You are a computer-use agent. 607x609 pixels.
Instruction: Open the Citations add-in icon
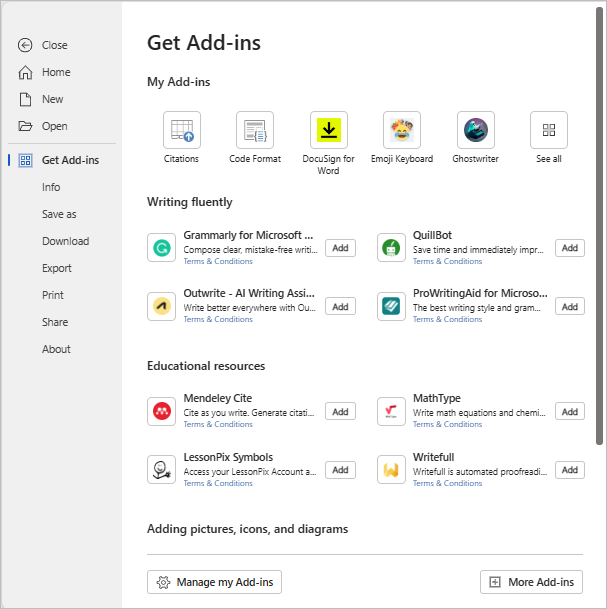[x=182, y=130]
